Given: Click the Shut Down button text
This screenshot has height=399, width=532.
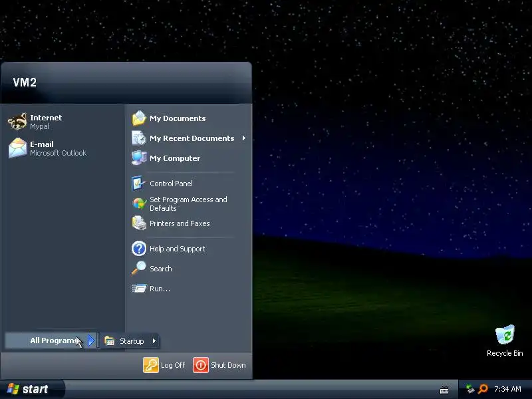Looking at the screenshot, I should tap(228, 365).
